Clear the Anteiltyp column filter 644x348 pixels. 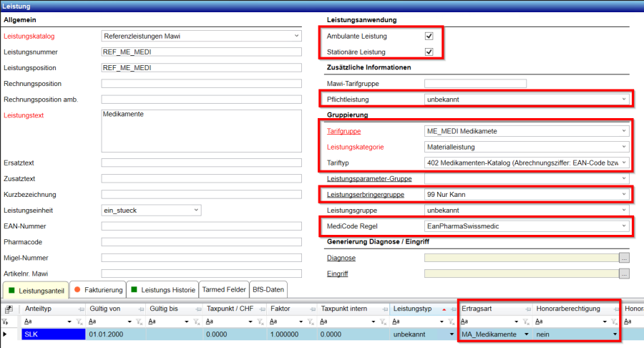click(79, 322)
